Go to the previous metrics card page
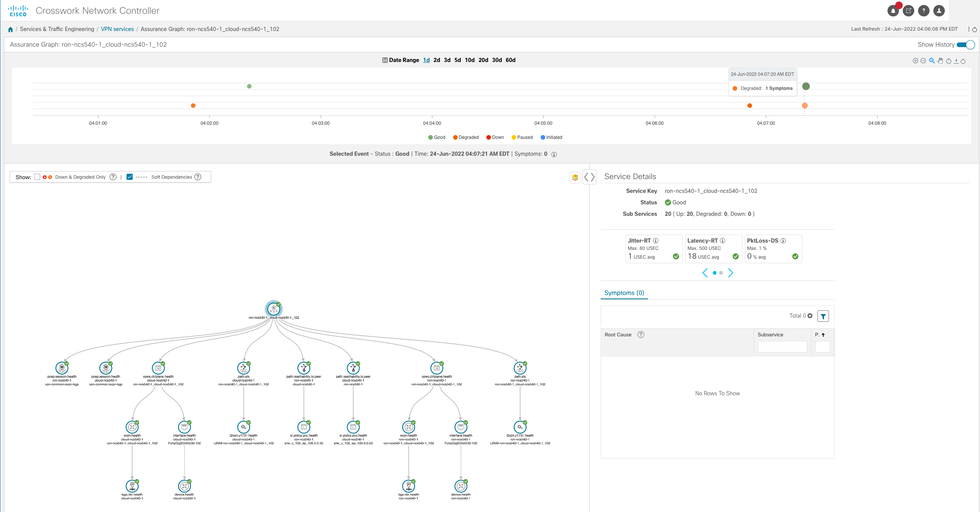The height and width of the screenshot is (512, 980). 705,273
